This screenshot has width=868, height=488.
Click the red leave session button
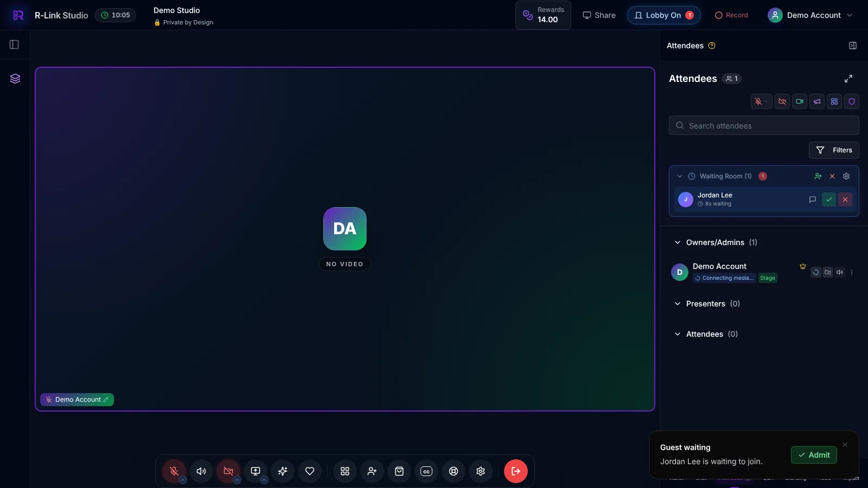tap(516, 471)
